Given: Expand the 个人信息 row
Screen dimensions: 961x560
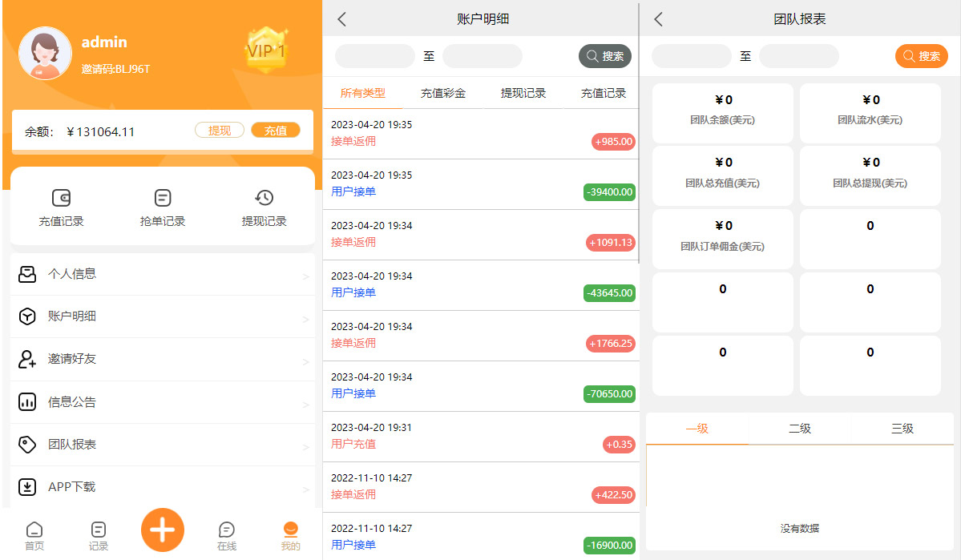Looking at the screenshot, I should (162, 274).
